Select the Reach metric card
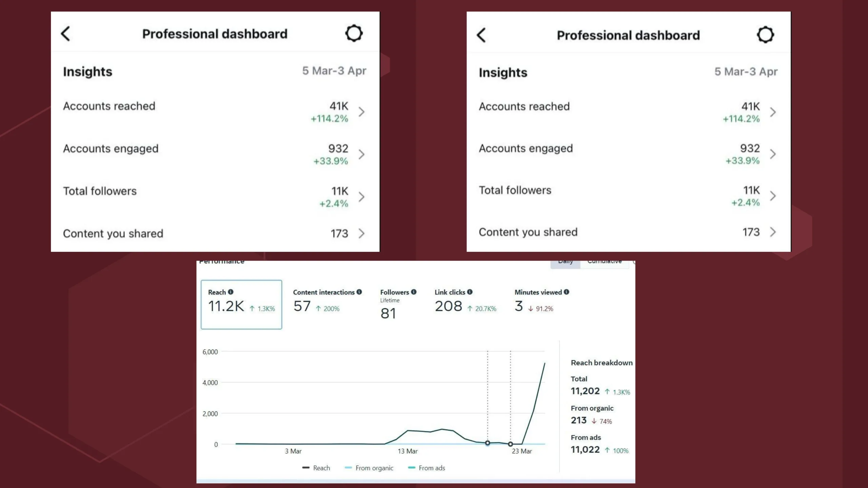 point(241,304)
